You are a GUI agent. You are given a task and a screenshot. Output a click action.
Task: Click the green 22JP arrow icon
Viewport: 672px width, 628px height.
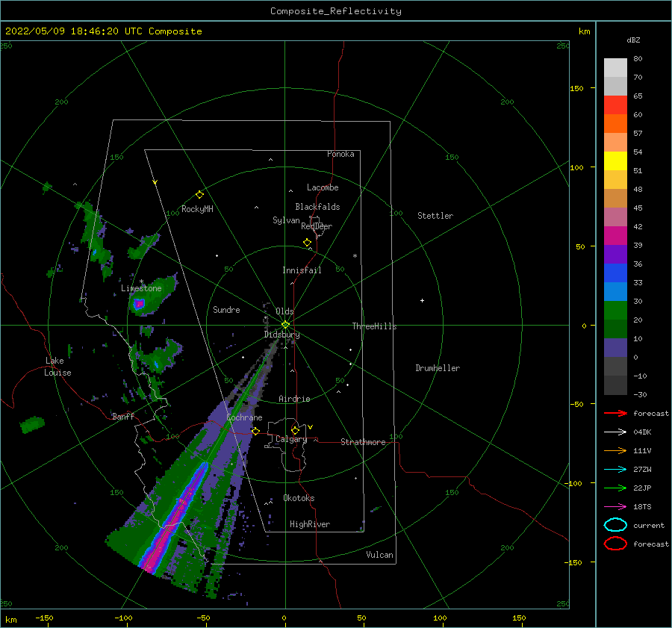pos(615,488)
